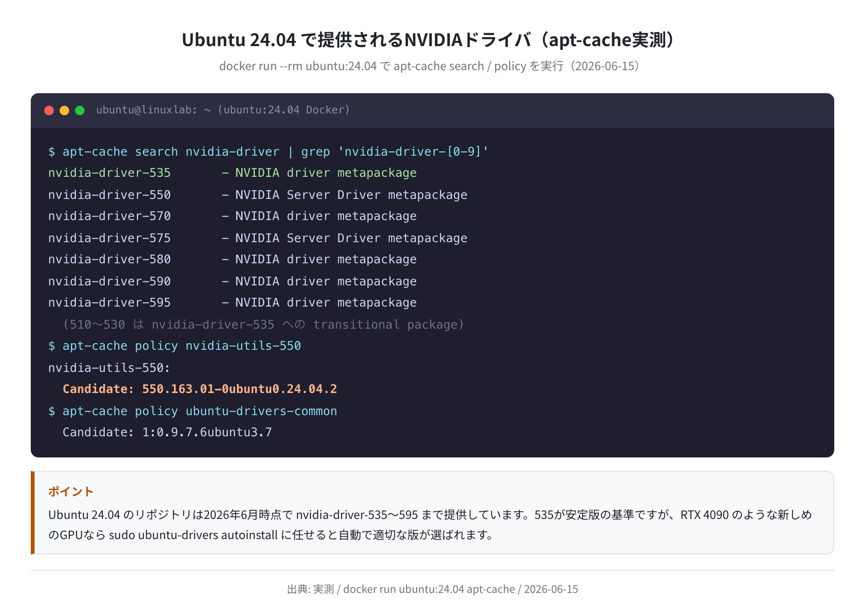Select the nvidia-driver-580 output row
Viewport: 865px width, 616px height.
[233, 259]
